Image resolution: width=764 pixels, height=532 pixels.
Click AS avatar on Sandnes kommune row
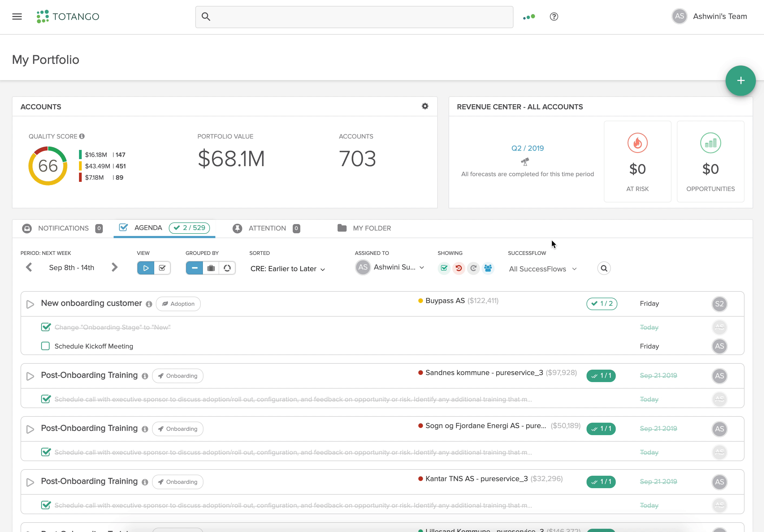719,376
